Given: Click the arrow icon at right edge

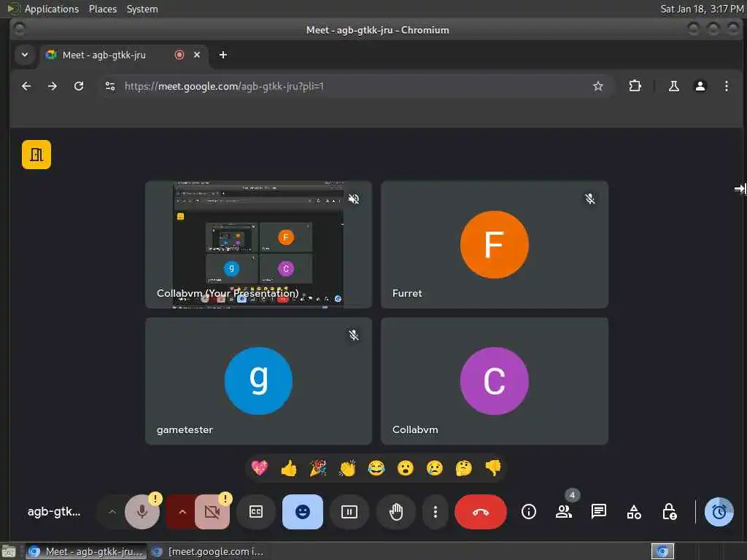Looking at the screenshot, I should [740, 189].
